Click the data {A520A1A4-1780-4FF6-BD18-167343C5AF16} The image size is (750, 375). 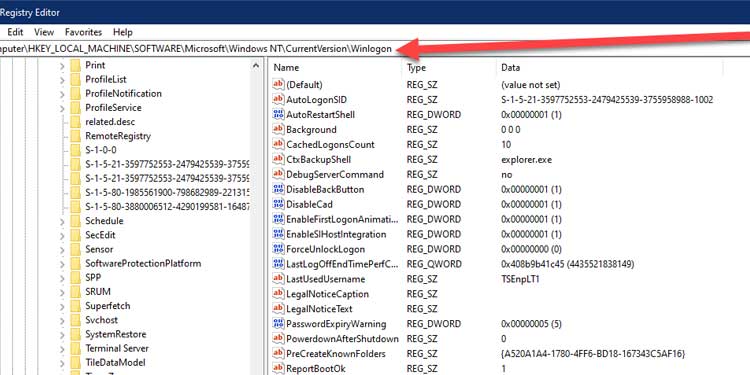pos(593,353)
